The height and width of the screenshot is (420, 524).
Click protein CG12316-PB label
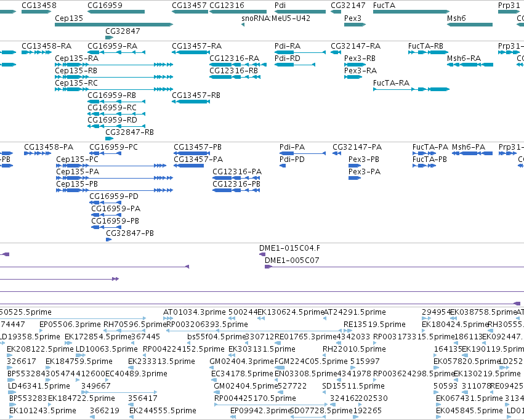236,184
